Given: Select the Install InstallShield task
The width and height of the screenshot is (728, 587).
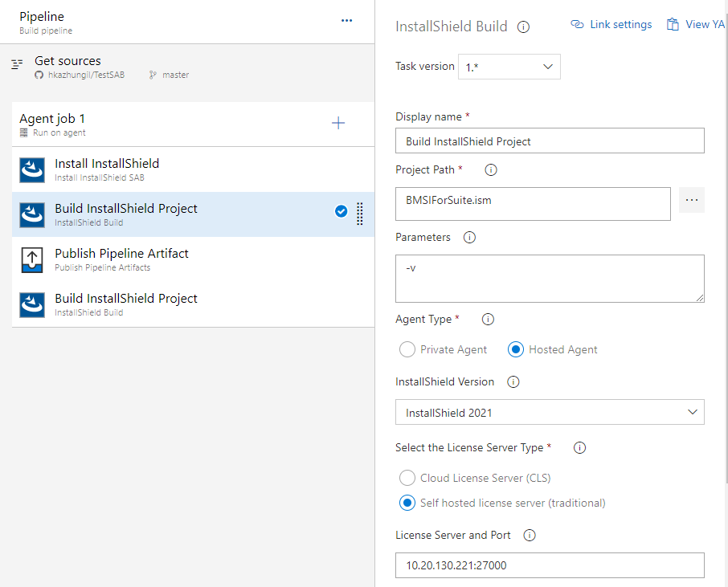Looking at the screenshot, I should (x=193, y=169).
